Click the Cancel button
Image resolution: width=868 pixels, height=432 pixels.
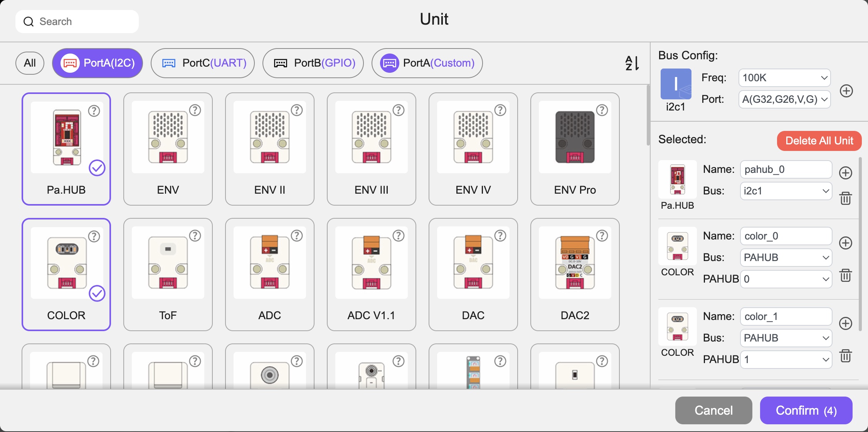[714, 410]
